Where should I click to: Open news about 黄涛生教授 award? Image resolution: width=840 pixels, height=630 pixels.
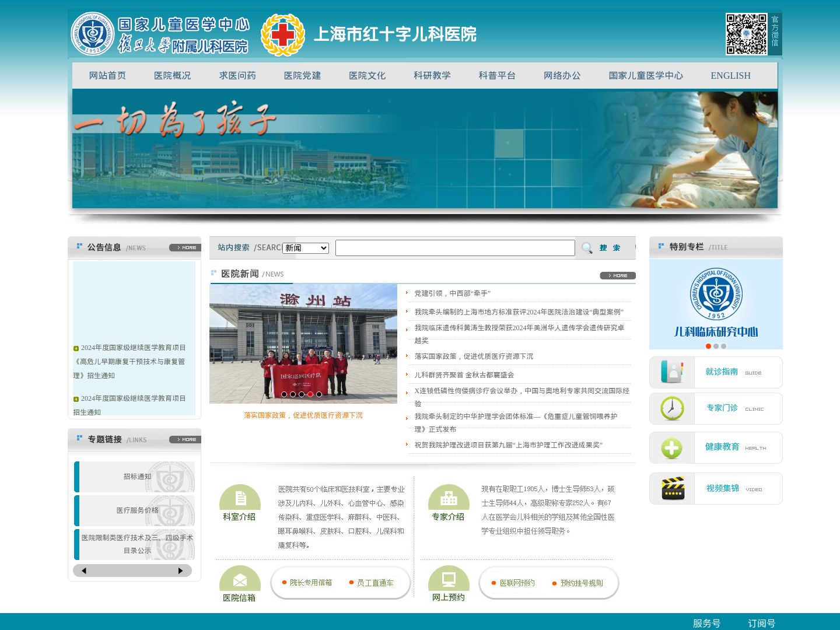point(519,334)
